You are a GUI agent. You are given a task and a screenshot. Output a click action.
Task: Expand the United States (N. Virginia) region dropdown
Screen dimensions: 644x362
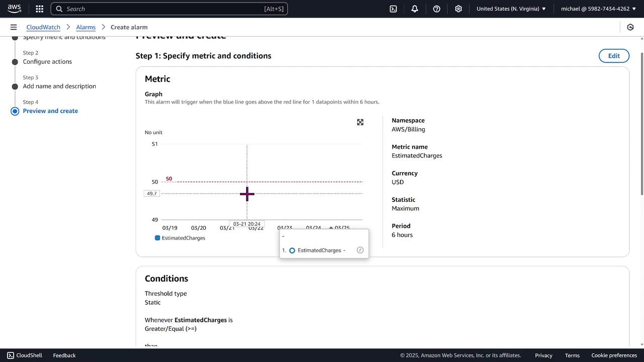(511, 9)
